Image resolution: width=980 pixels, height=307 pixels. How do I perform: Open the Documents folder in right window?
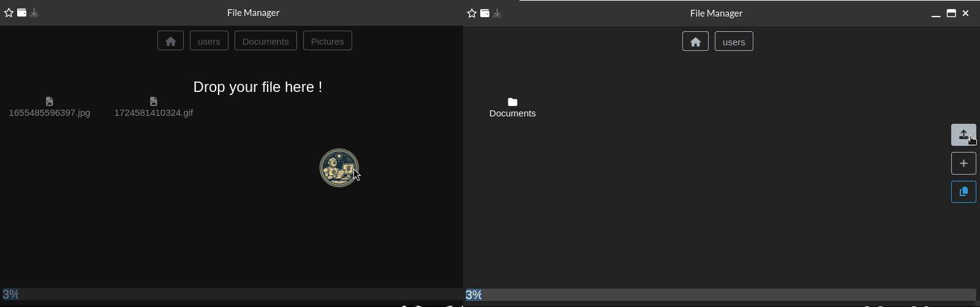point(513,107)
